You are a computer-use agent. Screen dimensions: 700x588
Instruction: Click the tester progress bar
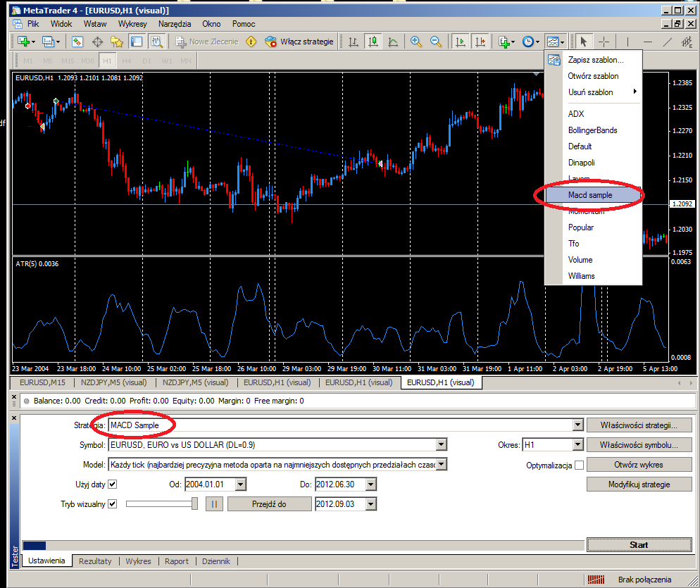(303, 545)
